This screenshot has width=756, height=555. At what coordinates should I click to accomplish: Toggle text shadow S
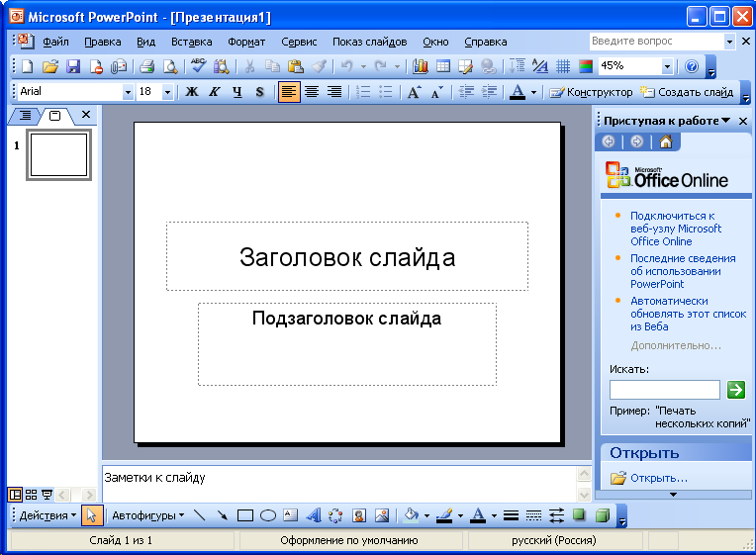pos(259,92)
